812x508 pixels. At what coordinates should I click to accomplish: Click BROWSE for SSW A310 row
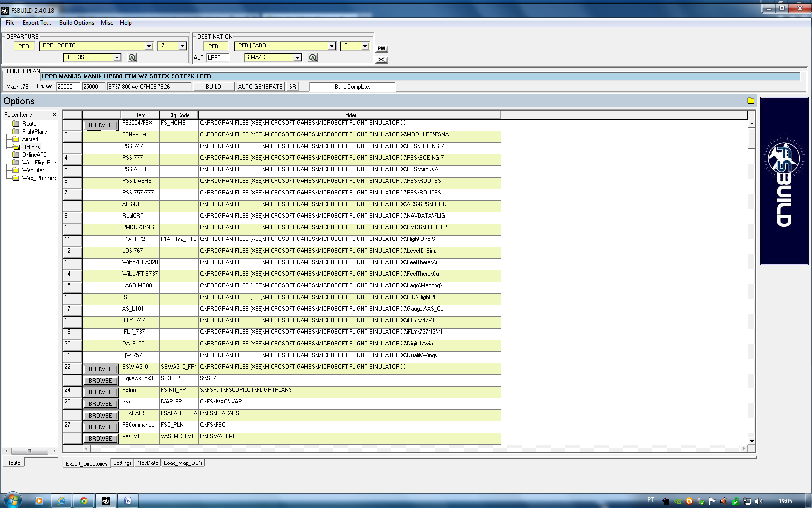101,369
